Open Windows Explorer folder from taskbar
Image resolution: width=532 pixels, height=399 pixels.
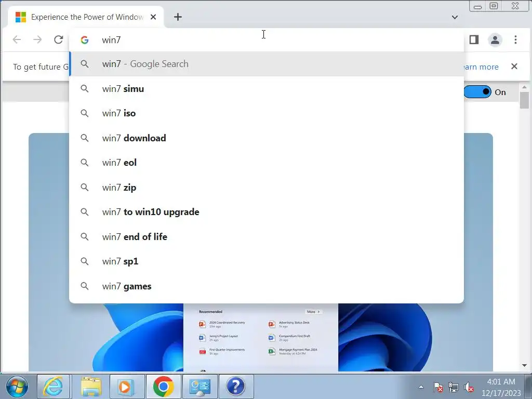pyautogui.click(x=91, y=387)
